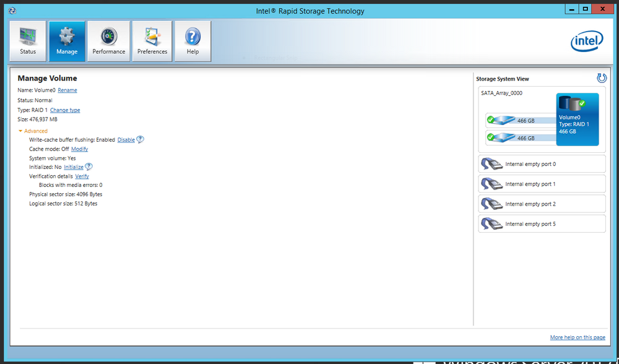Switch to the Performance tab
This screenshot has height=364, width=619.
click(108, 41)
